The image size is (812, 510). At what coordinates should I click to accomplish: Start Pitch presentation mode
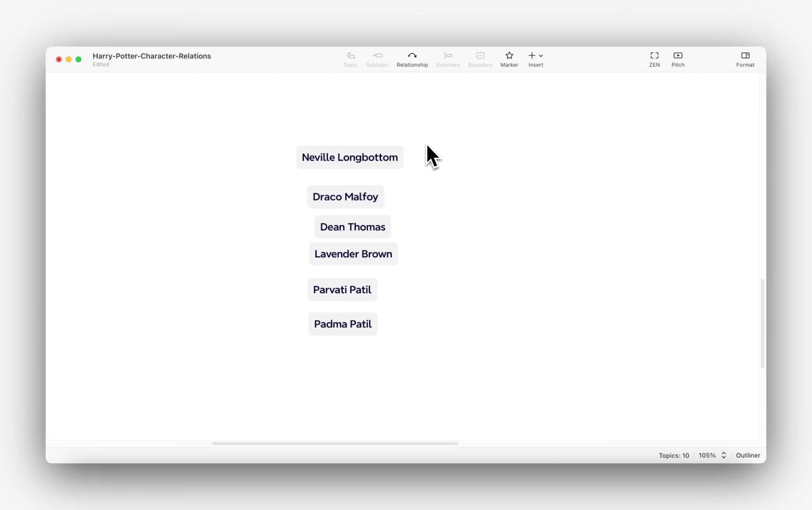click(678, 59)
